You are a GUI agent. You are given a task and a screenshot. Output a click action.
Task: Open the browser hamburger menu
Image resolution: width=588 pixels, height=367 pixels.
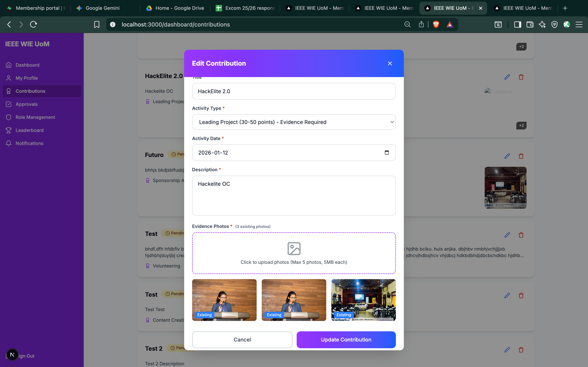[x=579, y=24]
